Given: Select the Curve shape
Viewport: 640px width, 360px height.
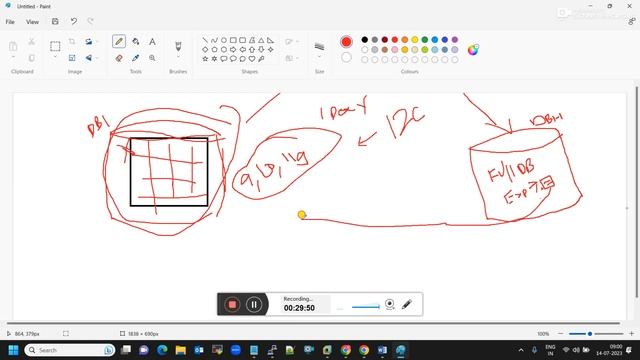Looking at the screenshot, I should 214,40.
